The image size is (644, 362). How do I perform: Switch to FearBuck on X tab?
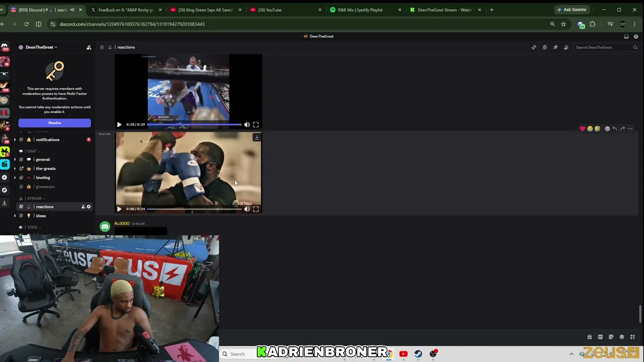[126, 10]
